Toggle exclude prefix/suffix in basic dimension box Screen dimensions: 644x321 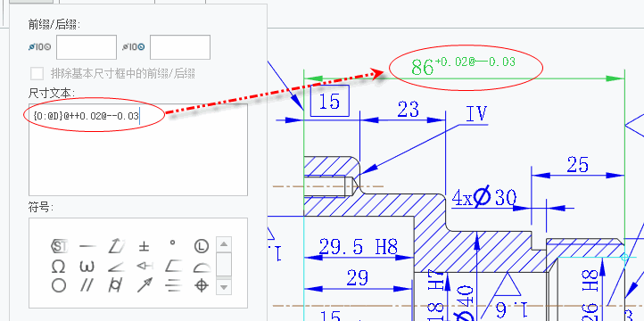point(37,74)
